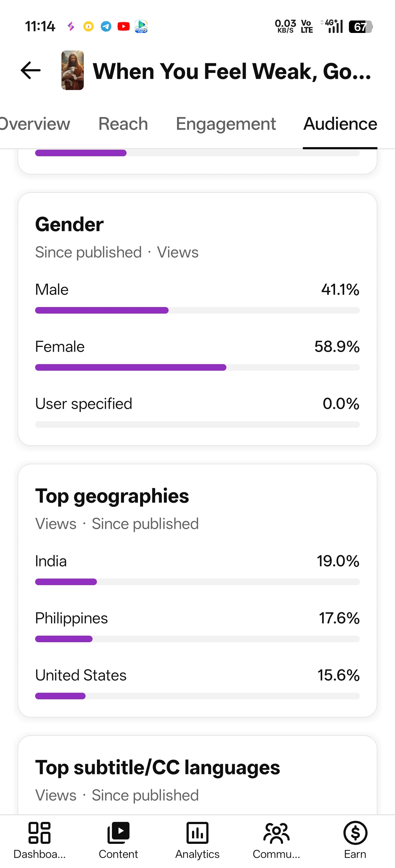Open the Engagement tab
The height and width of the screenshot is (868, 395).
tap(226, 124)
